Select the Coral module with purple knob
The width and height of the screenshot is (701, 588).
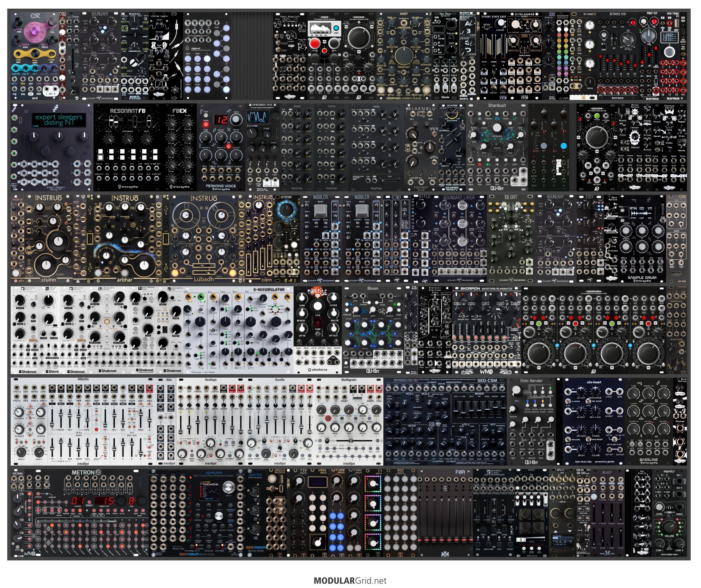point(35,56)
